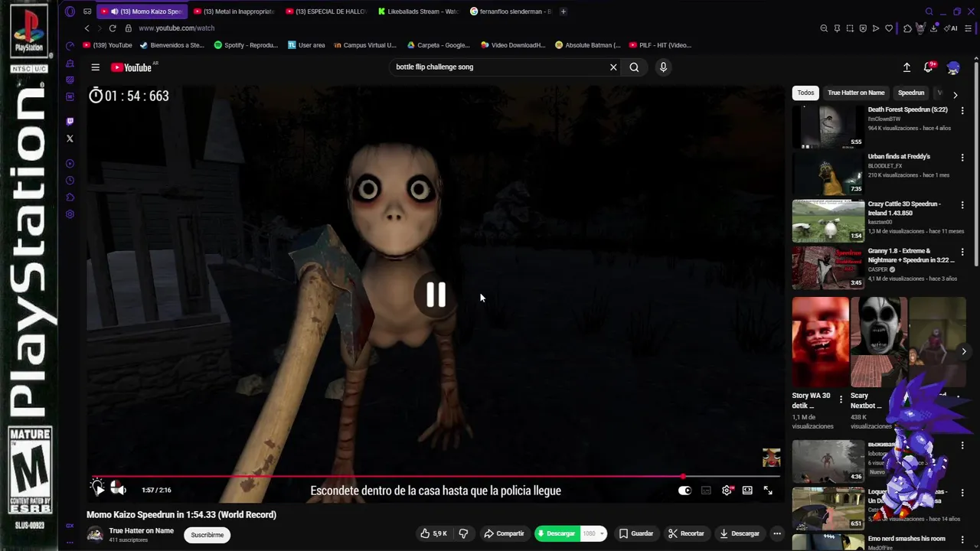Image resolution: width=980 pixels, height=551 pixels.
Task: Open the Opera extensions cube icon
Action: (x=907, y=28)
